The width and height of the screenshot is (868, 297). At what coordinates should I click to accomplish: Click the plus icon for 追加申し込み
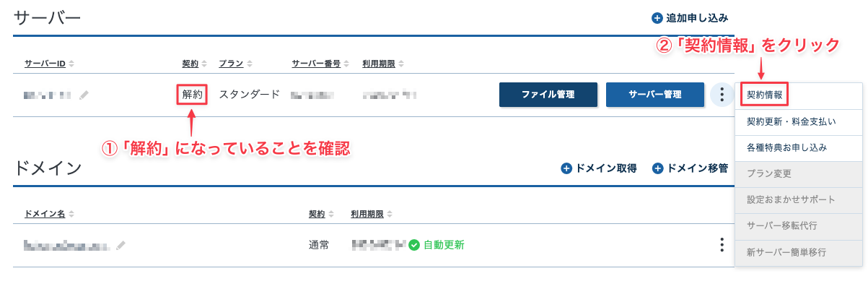[x=657, y=17]
